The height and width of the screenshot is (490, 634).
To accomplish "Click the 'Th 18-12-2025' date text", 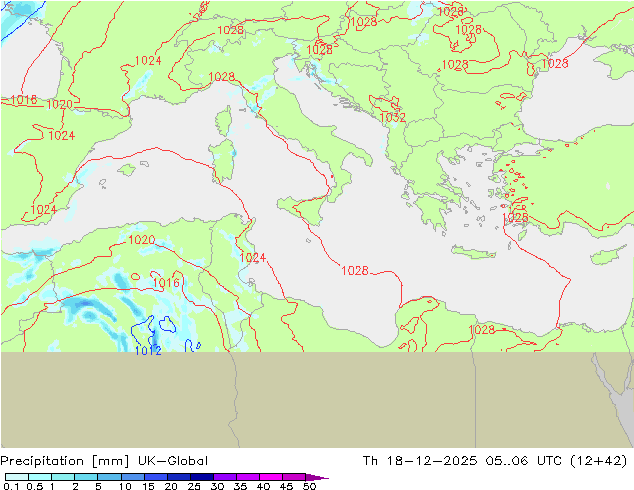I will [x=420, y=461].
